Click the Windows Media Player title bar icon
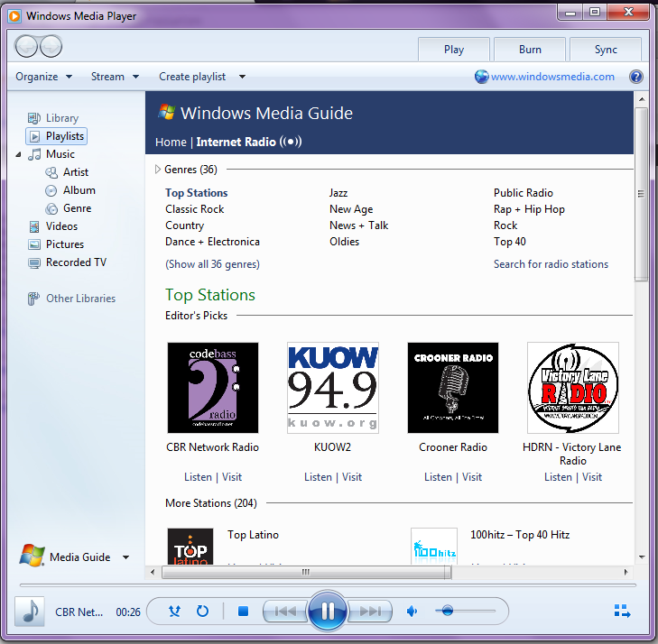The image size is (658, 644). click(x=14, y=16)
